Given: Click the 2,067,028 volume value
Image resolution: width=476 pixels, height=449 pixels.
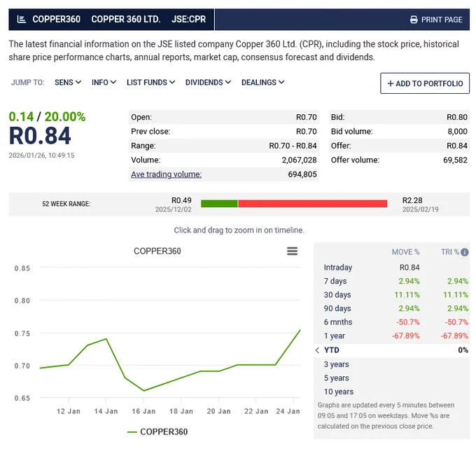Looking at the screenshot, I should click(299, 160).
